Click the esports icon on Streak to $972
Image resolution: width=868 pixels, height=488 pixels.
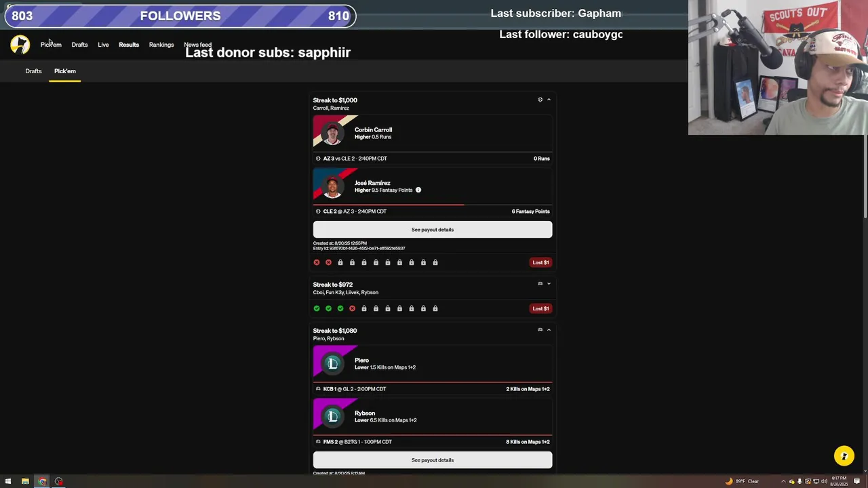click(x=540, y=284)
